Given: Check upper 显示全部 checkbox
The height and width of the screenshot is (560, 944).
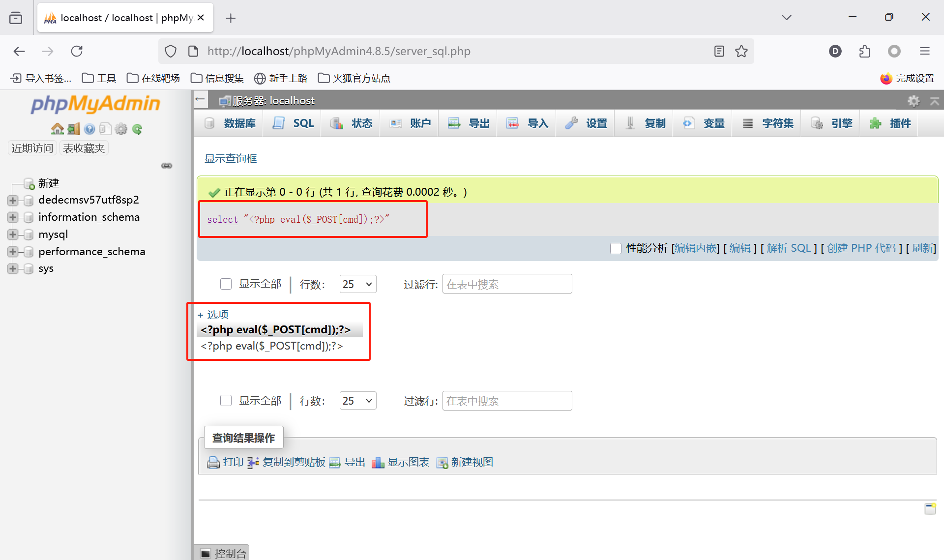Looking at the screenshot, I should click(226, 284).
